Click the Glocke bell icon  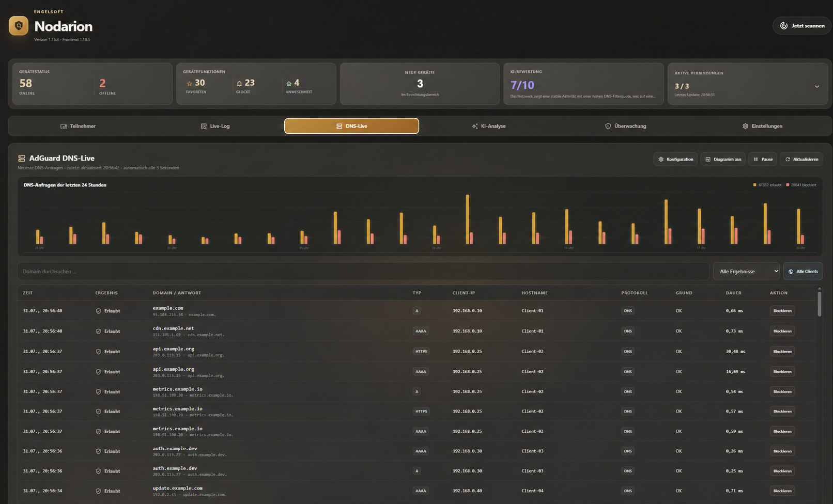pyautogui.click(x=239, y=84)
